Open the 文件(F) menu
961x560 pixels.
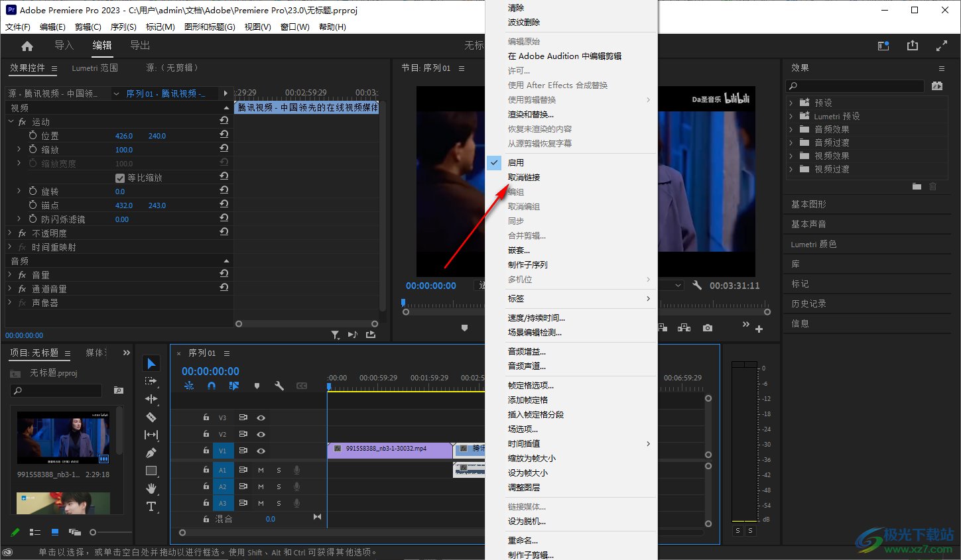pos(18,27)
